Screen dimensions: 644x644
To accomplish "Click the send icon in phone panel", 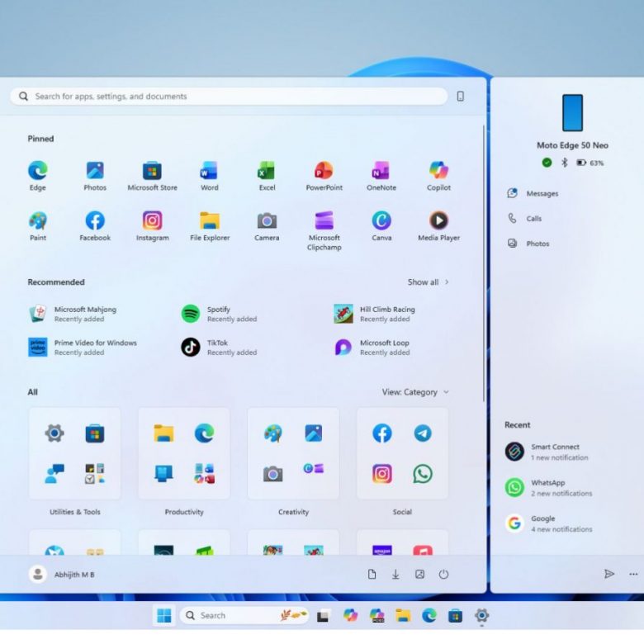I will pos(609,574).
